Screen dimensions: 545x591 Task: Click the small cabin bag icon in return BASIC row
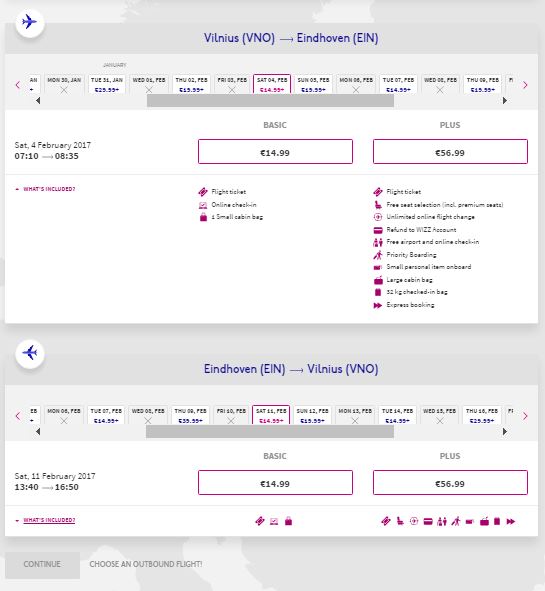288,521
